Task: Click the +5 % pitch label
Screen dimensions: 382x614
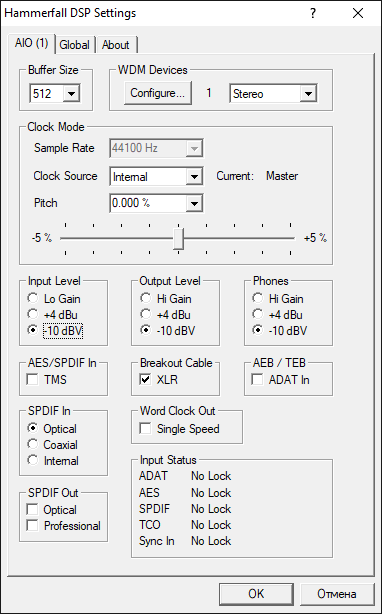Action: pyautogui.click(x=315, y=238)
